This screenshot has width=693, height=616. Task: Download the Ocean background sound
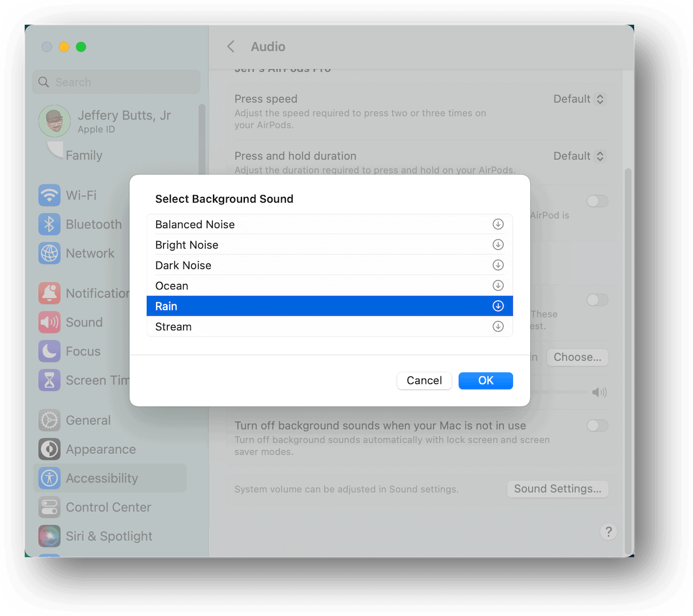tap(498, 286)
